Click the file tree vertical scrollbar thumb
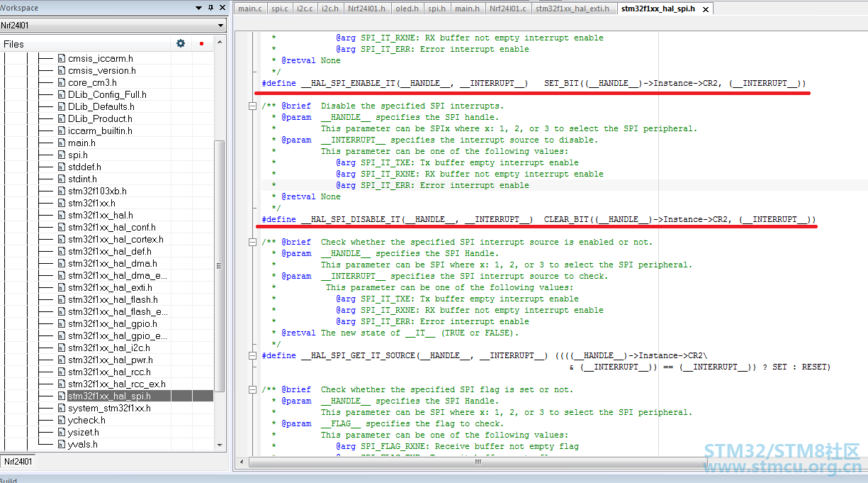Image resolution: width=868 pixels, height=483 pixels. (x=219, y=265)
